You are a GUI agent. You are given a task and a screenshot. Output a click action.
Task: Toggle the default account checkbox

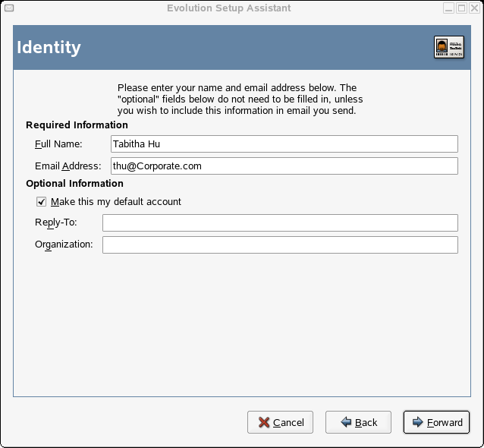tap(41, 202)
